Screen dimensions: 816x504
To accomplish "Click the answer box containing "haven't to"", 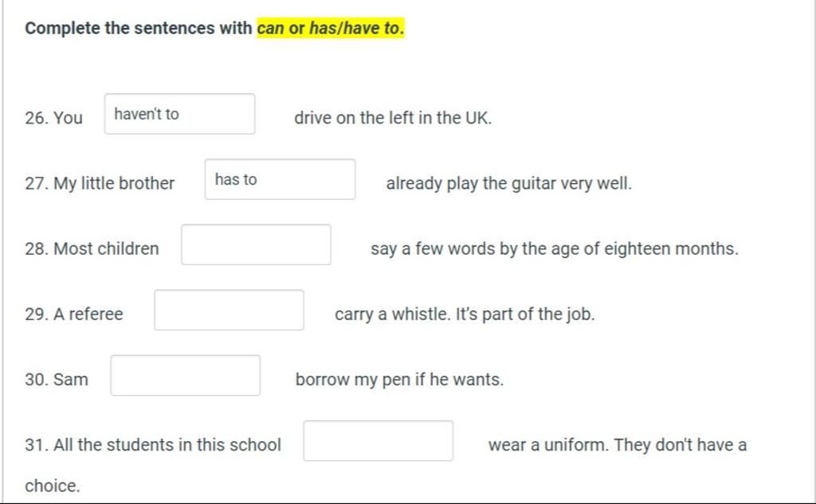I will pos(179,114).
